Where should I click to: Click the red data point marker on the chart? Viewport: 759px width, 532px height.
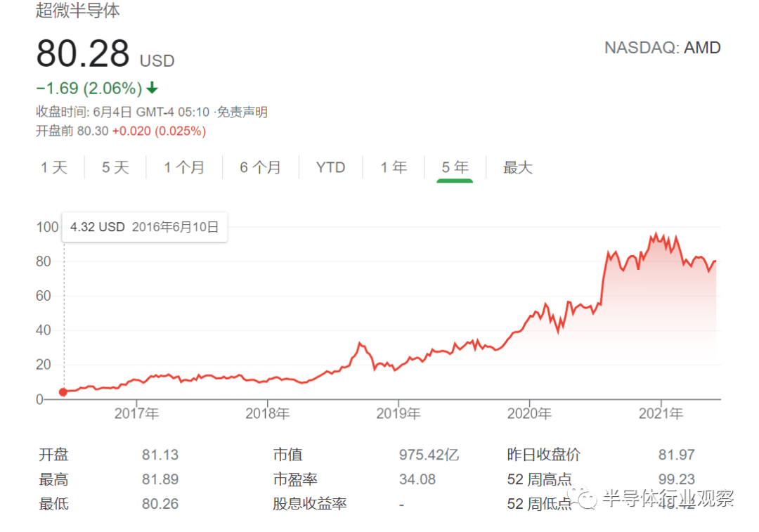63,392
